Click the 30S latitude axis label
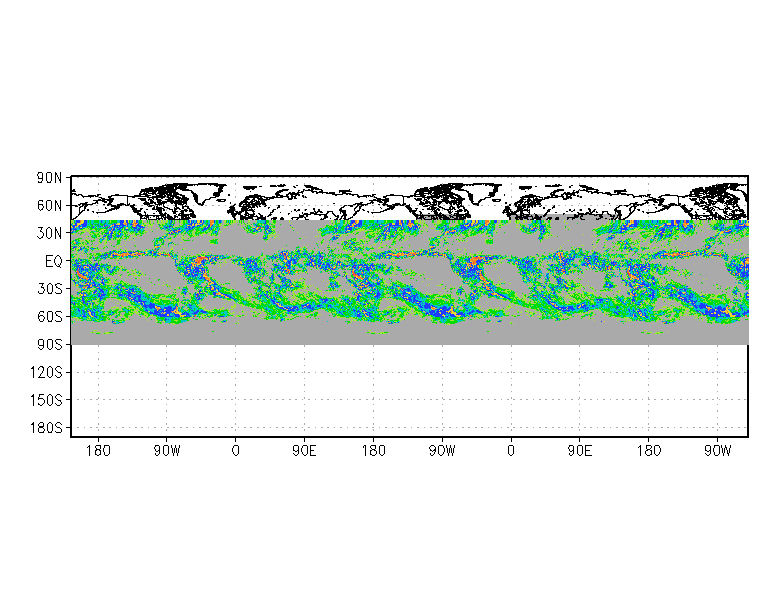Viewport: 784px width, 612px height. pyautogui.click(x=50, y=289)
